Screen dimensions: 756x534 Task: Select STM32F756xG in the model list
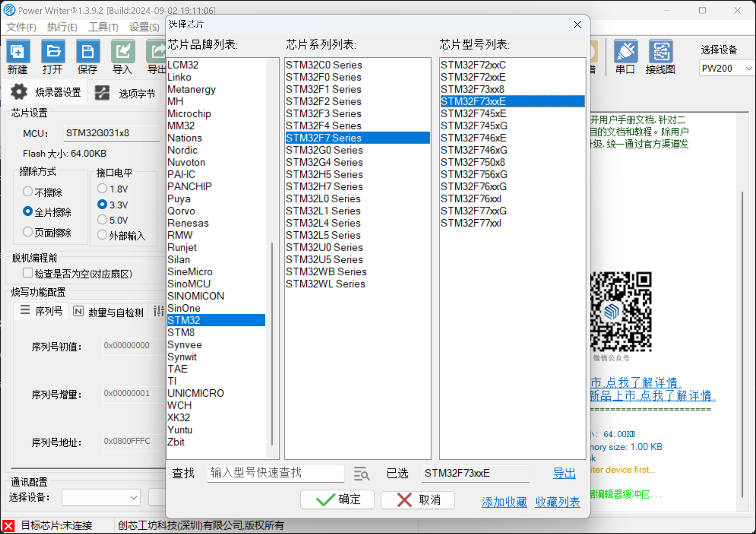pyautogui.click(x=512, y=175)
